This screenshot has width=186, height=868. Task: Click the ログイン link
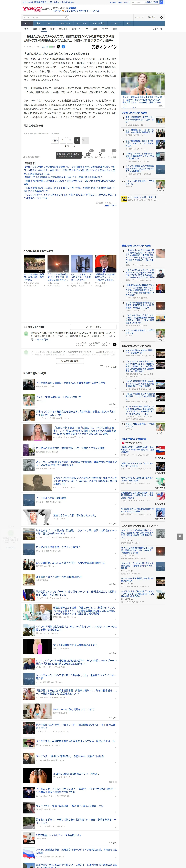[57, 11]
